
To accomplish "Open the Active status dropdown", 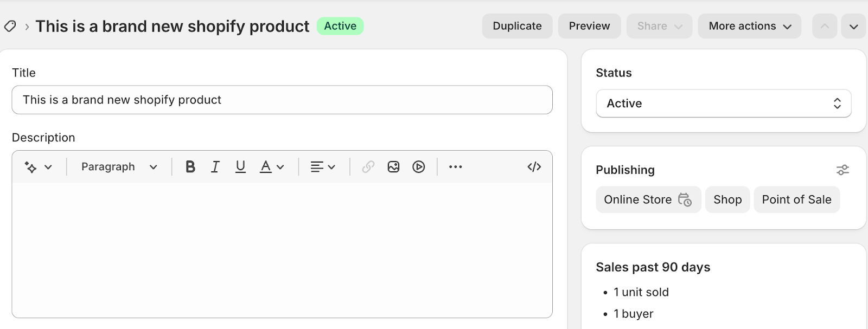I will pyautogui.click(x=723, y=104).
